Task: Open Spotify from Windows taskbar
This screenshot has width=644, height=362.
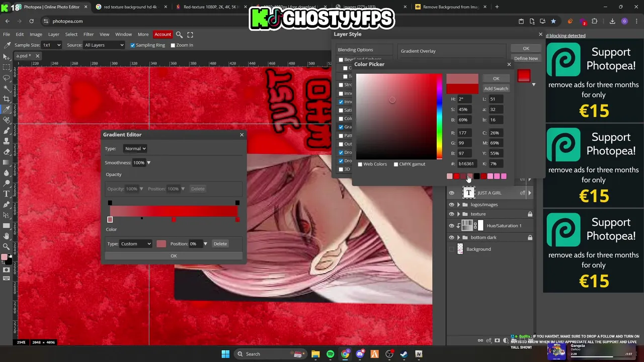Action: pyautogui.click(x=330, y=354)
